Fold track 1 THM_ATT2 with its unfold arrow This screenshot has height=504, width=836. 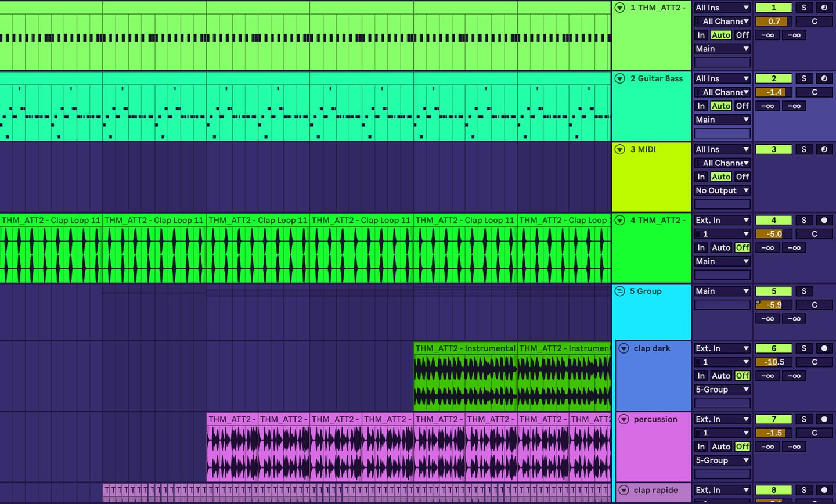(x=619, y=8)
